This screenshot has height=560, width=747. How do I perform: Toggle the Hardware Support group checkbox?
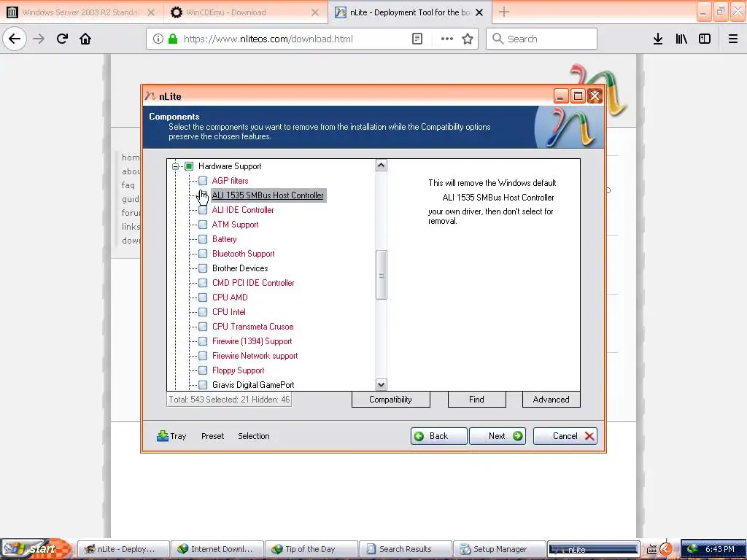click(x=189, y=166)
